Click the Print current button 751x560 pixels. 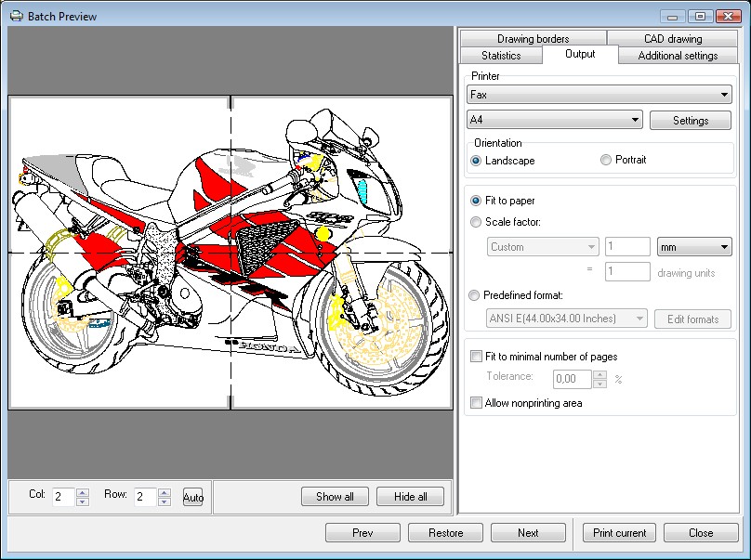[618, 533]
